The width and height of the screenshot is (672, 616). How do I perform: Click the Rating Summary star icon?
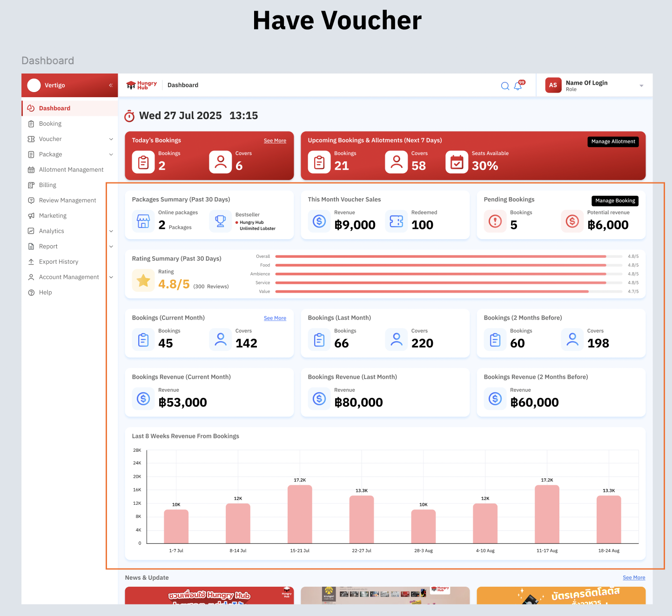(x=143, y=281)
